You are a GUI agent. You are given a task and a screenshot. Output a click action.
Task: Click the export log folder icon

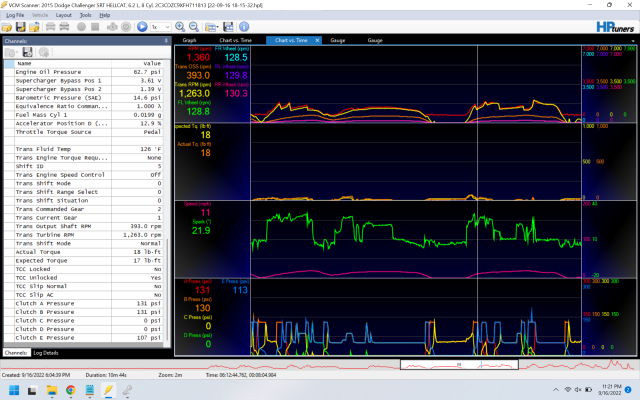34,27
